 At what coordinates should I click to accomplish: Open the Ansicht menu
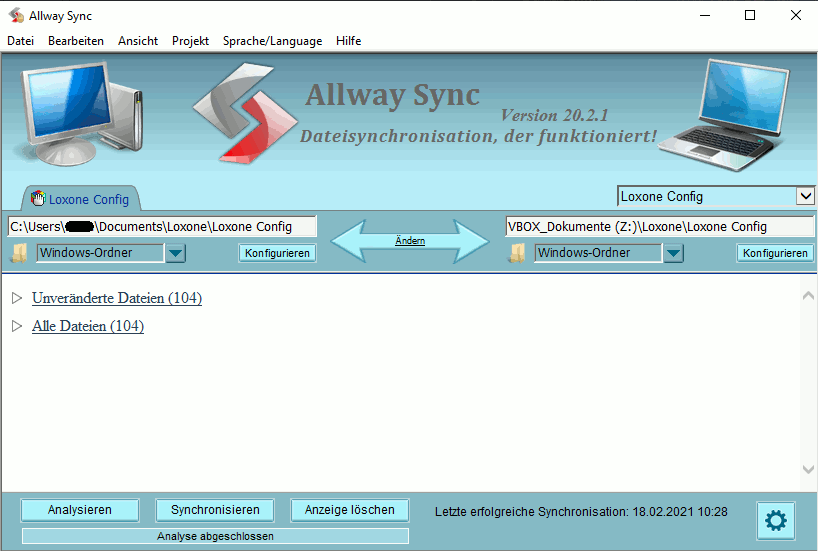(138, 41)
